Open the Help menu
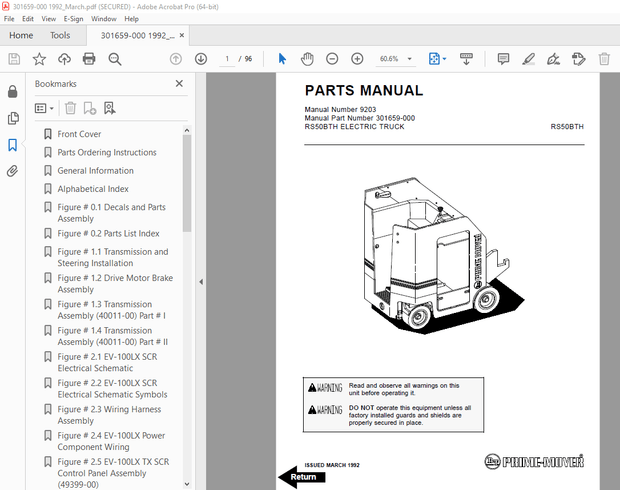The width and height of the screenshot is (620, 490). point(131,19)
